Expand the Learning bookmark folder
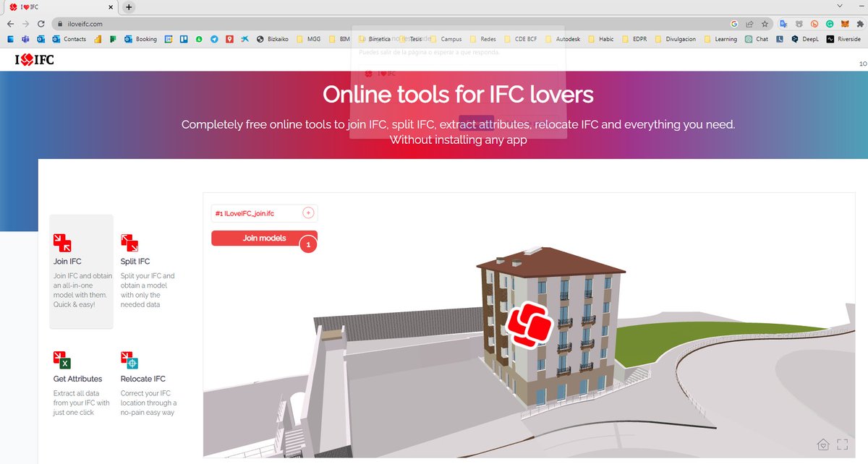868x464 pixels. point(720,39)
